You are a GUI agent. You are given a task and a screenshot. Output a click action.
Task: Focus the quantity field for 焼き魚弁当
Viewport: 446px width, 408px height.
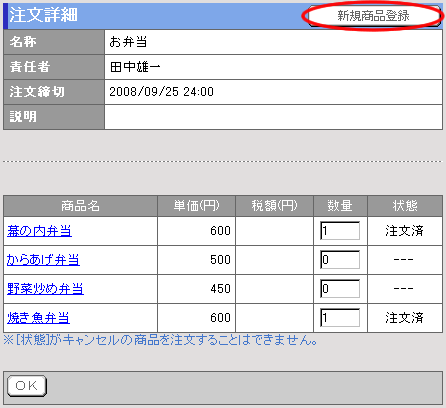340,318
